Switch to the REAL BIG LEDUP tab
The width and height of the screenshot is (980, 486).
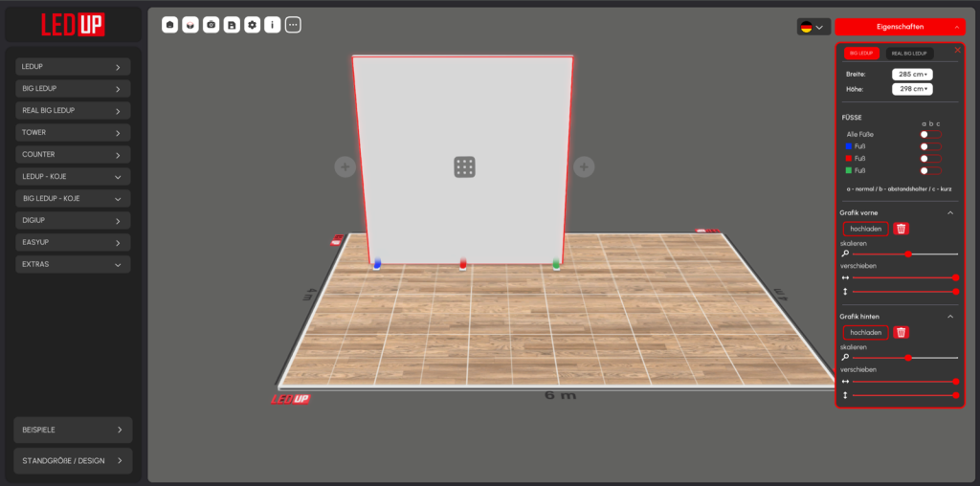(x=908, y=54)
